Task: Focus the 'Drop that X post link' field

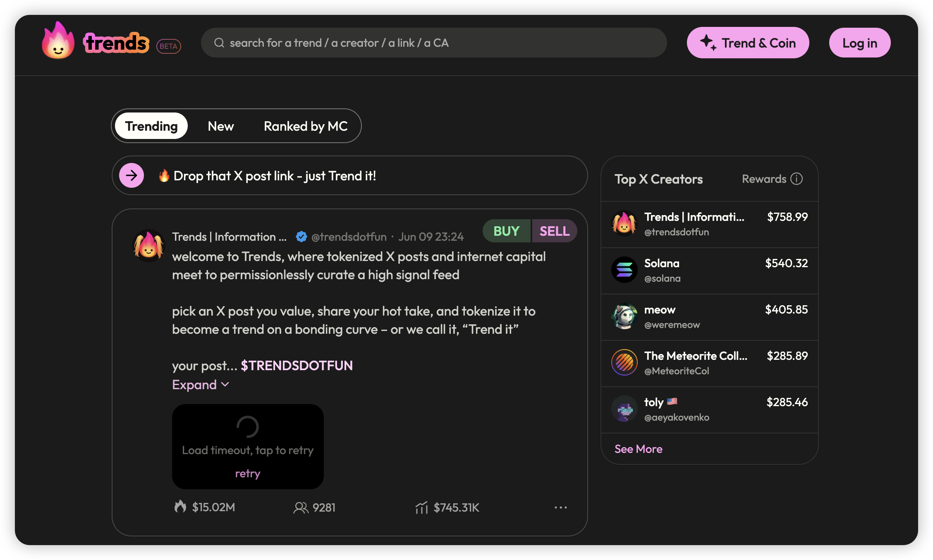Action: pos(349,175)
